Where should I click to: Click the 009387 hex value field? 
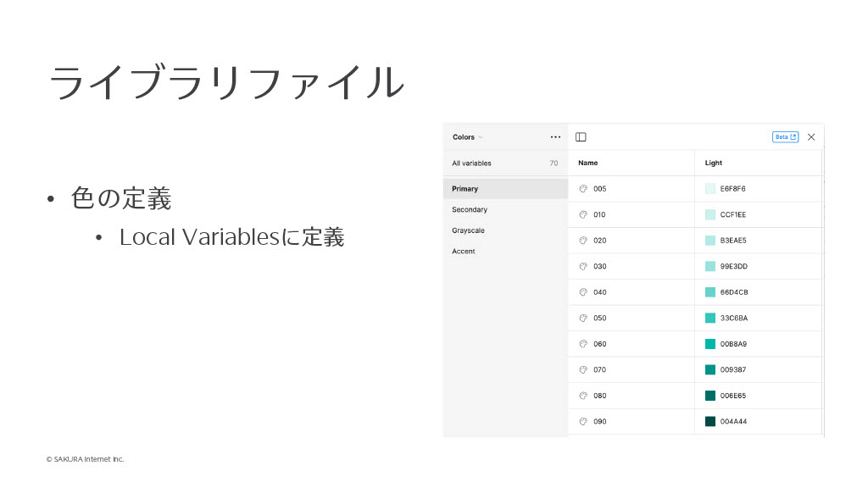tap(733, 370)
